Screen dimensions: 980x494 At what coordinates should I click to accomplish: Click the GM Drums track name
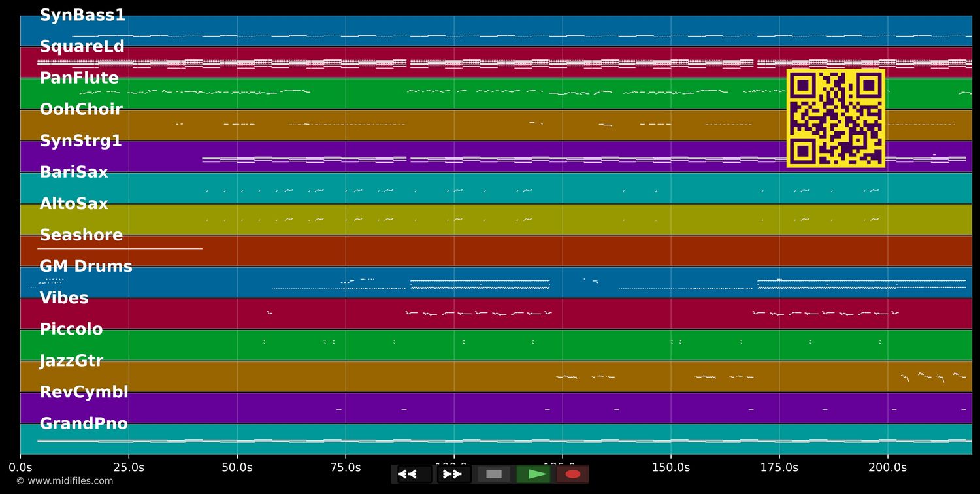[x=86, y=267]
